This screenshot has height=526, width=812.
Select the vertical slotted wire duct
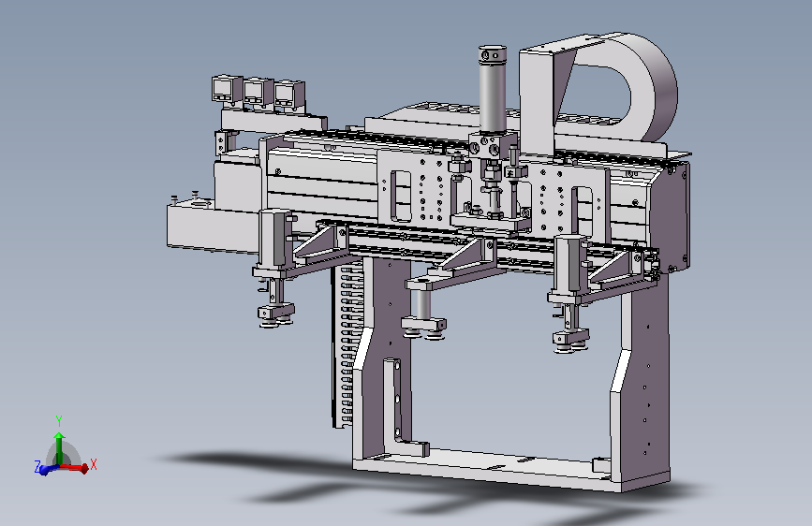[346, 344]
